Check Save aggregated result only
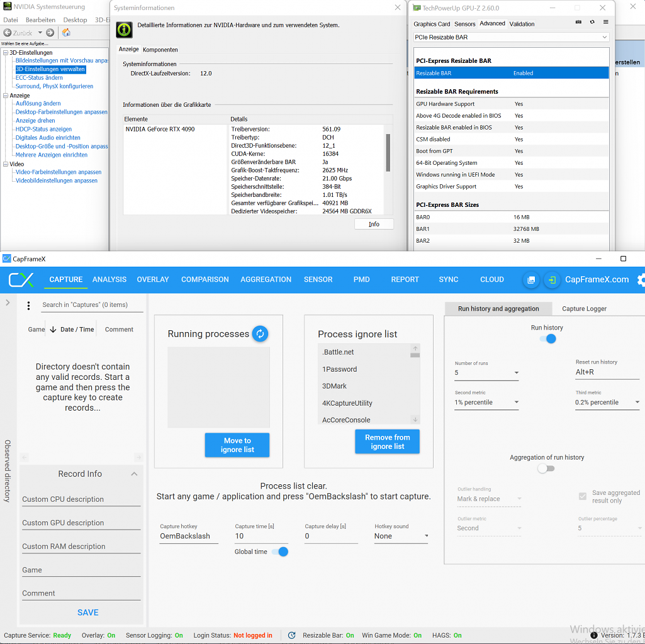Image resolution: width=645 pixels, height=644 pixels. click(x=582, y=496)
